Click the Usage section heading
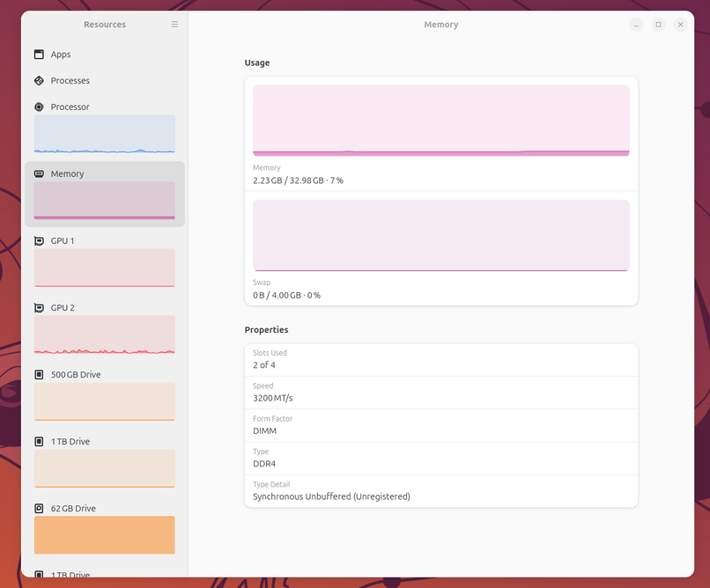Viewport: 710px width, 588px height. click(x=257, y=62)
